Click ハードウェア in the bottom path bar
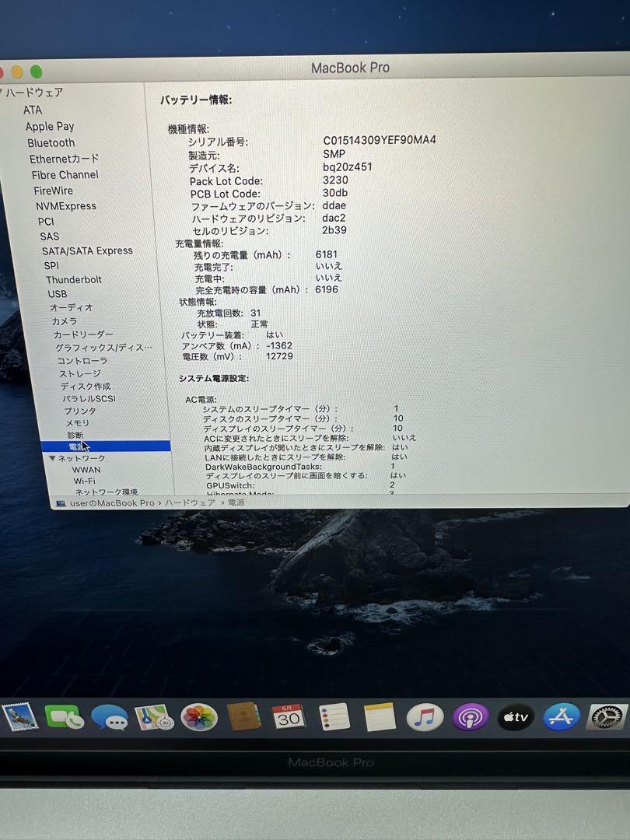The width and height of the screenshot is (630, 840). coord(191,502)
